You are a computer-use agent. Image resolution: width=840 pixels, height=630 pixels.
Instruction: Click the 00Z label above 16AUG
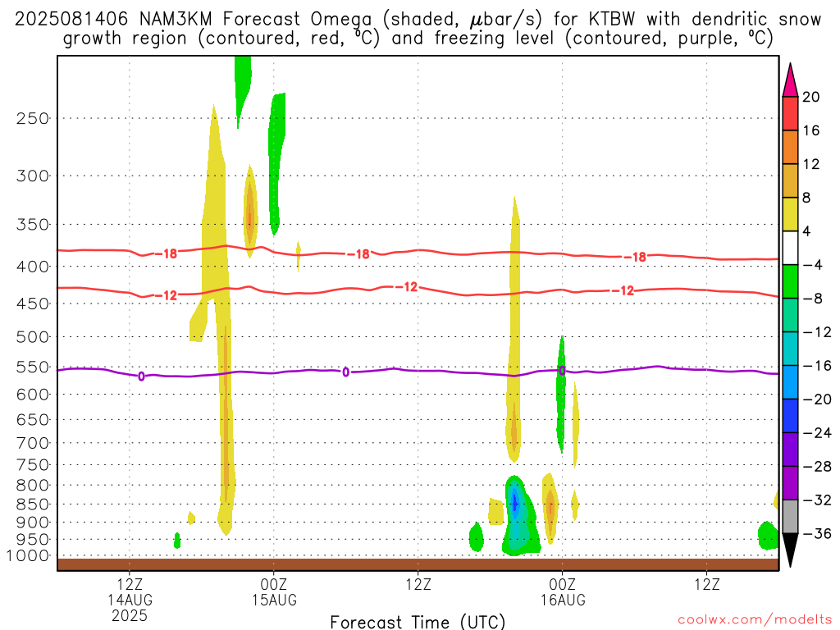563,584
